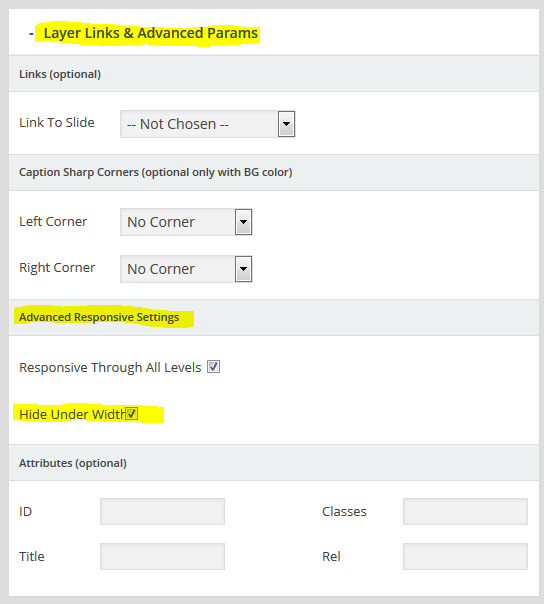Click the Hide Under Width label text
Image resolution: width=544 pixels, height=604 pixels.
[x=72, y=414]
